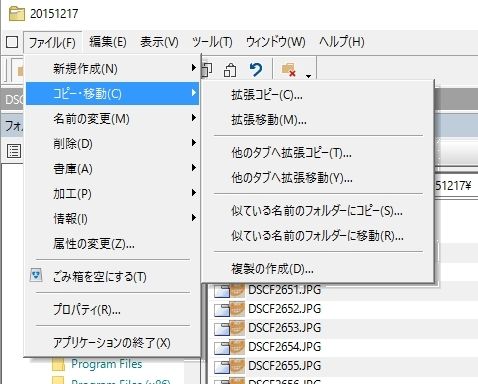
Task: Choose ごみ箱を空にする(T)
Action: click(x=113, y=277)
